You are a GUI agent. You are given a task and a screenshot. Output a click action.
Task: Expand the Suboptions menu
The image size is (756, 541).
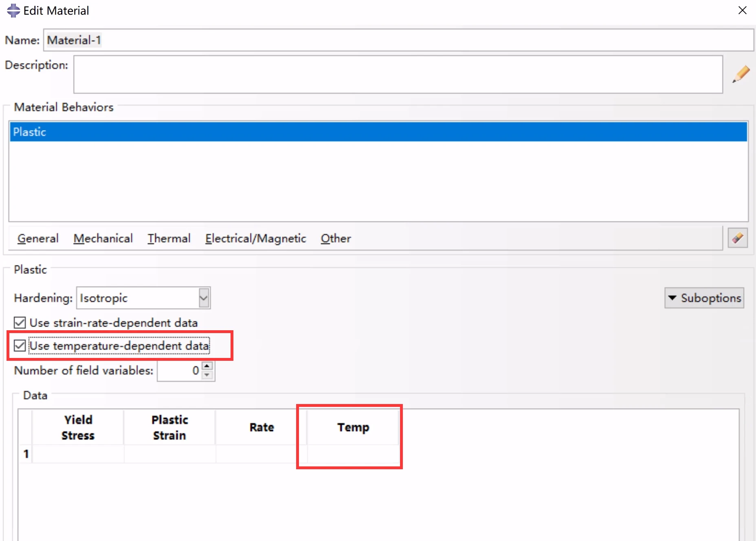tap(704, 298)
